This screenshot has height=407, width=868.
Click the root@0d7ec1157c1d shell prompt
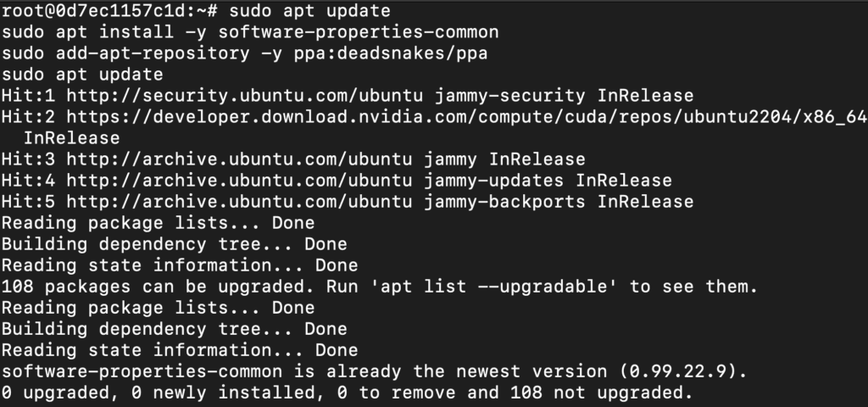[109, 11]
